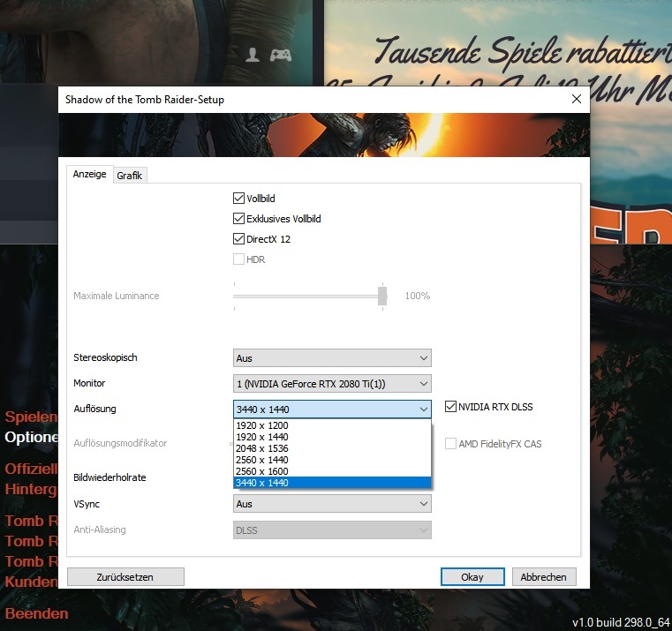Select resolution 1920 x 1200
Viewport: 672px width, 631px height.
(332, 425)
